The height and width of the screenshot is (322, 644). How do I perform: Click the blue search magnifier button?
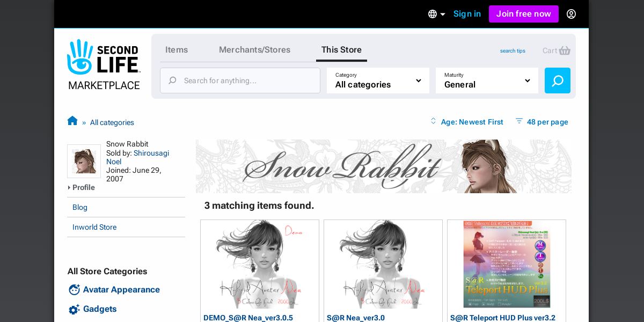(558, 80)
